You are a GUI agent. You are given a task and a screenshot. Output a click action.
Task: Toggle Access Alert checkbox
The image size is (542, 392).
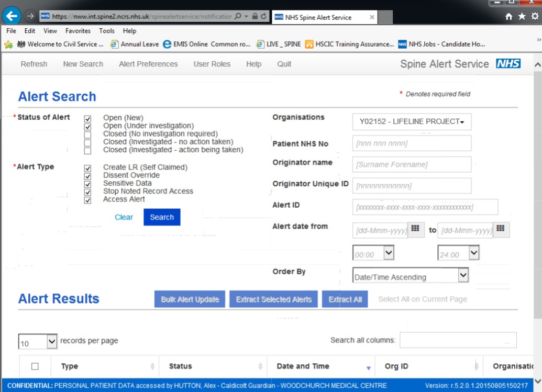point(88,200)
